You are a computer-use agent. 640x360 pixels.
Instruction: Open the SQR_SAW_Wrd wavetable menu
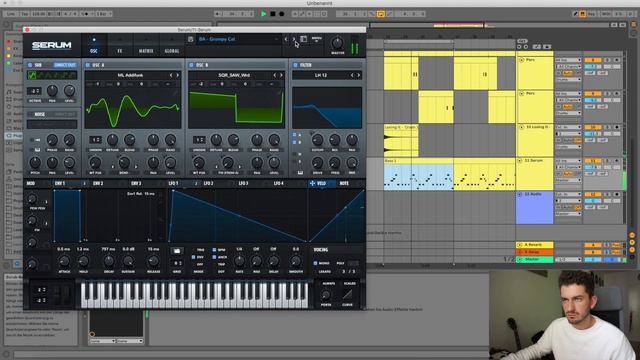point(234,75)
